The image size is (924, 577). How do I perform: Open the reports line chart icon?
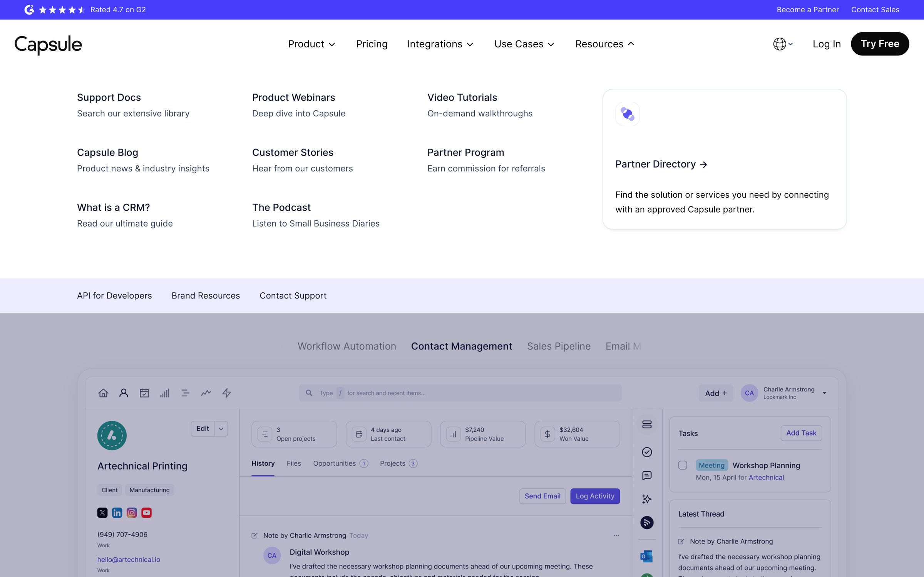click(206, 393)
